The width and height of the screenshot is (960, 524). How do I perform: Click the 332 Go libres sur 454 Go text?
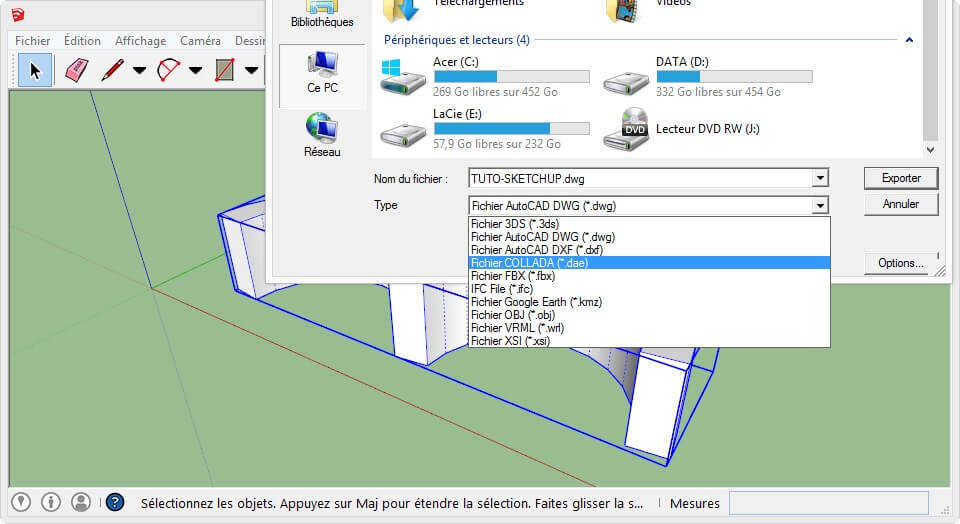click(x=718, y=92)
